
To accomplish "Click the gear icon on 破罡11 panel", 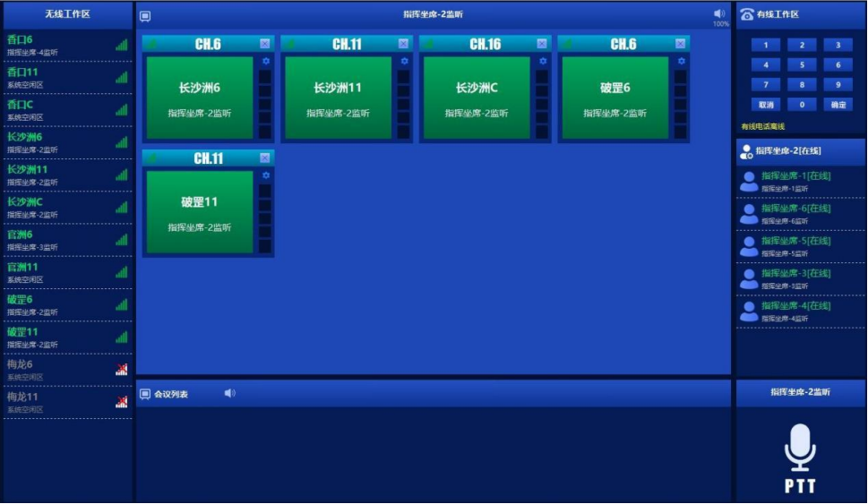I will pyautogui.click(x=265, y=175).
